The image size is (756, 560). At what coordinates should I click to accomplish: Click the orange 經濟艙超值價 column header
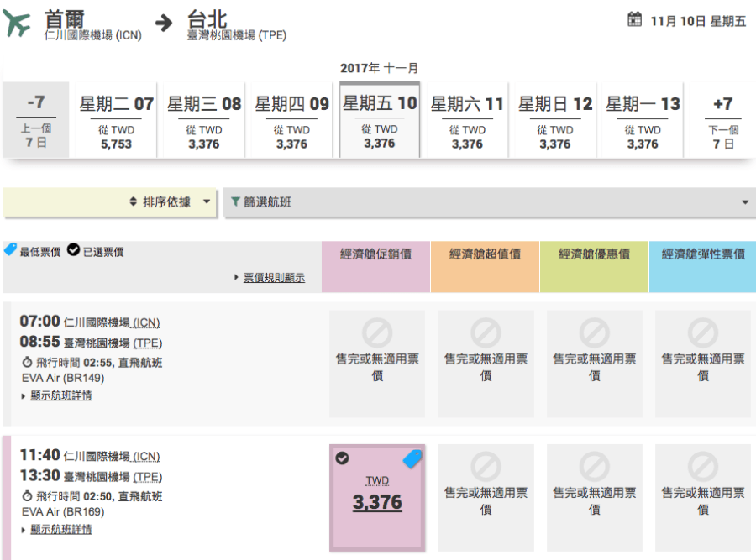[x=485, y=266]
